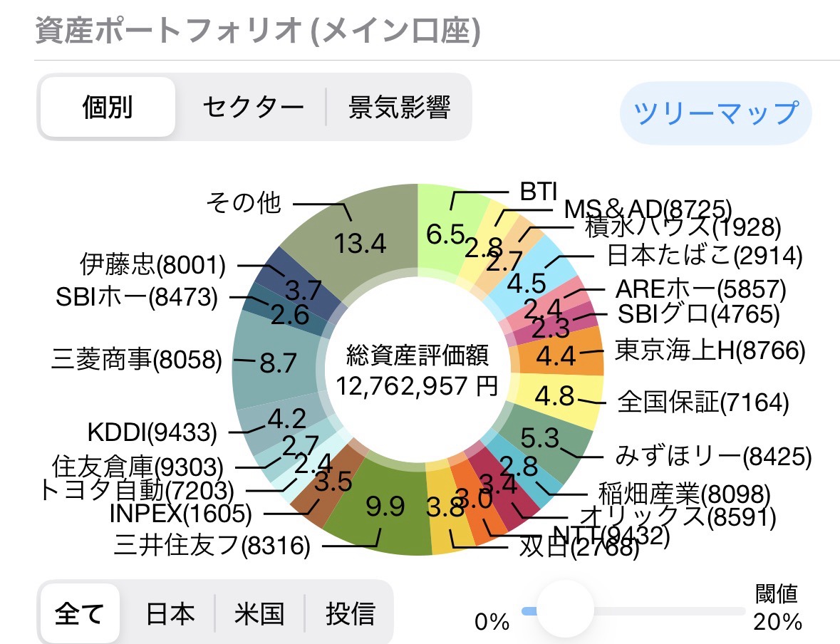Image resolution: width=840 pixels, height=644 pixels.
Task: Click the 三菱商事 8.7 slice
Action: point(278,363)
